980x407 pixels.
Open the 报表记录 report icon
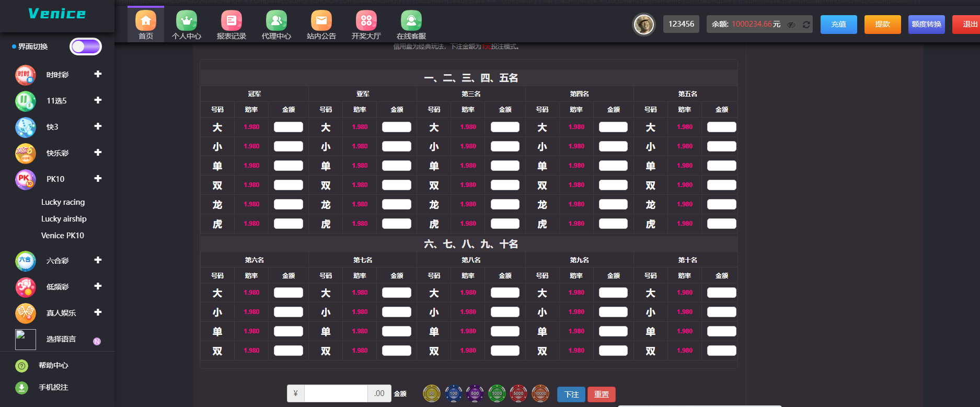tap(232, 21)
